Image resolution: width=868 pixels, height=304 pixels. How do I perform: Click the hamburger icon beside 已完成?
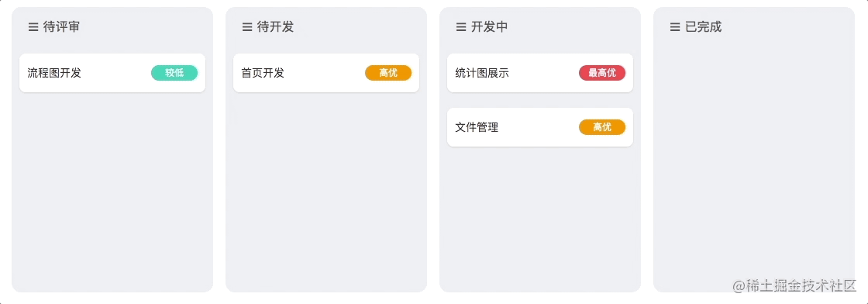tap(675, 26)
